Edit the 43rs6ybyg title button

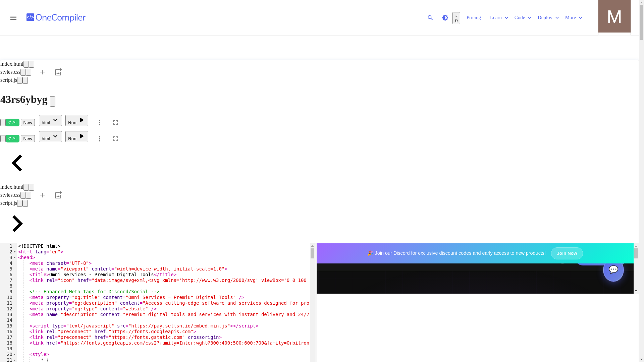tap(53, 101)
